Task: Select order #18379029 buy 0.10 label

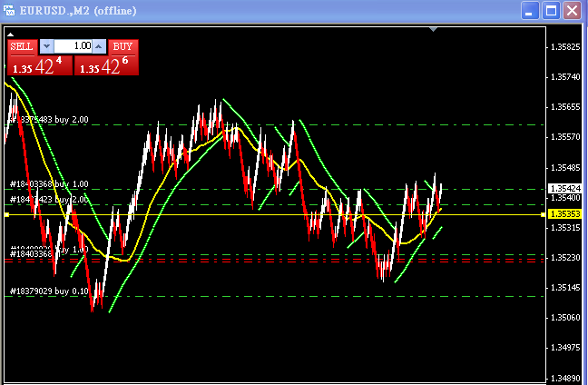Action: coord(49,291)
